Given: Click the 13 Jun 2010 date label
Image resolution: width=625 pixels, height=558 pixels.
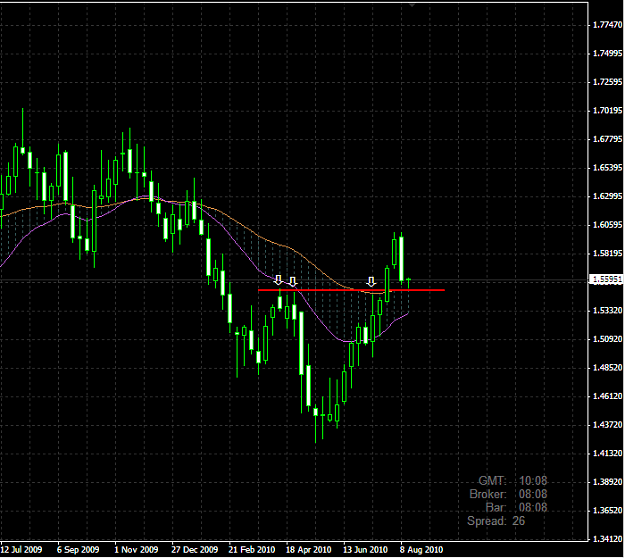Looking at the screenshot, I should click(366, 550).
